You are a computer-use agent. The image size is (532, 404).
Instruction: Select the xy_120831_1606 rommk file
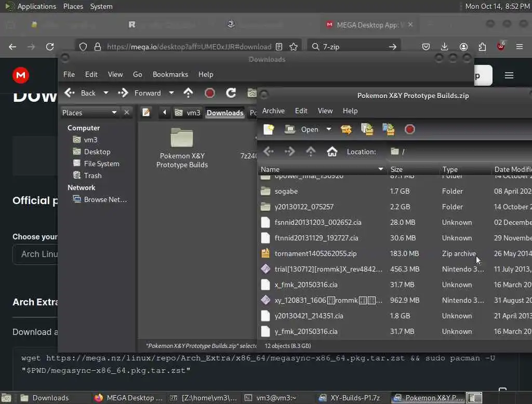pyautogui.click(x=395, y=301)
